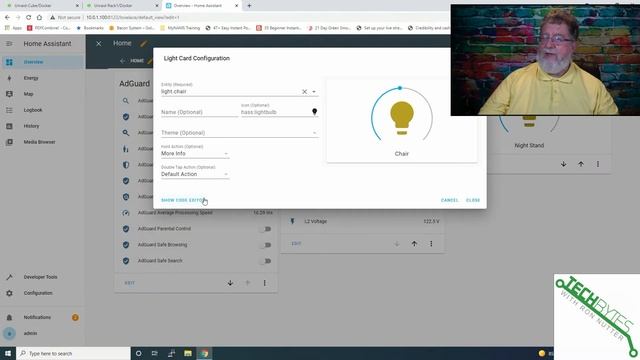
Task: Open the Windows Start menu
Action: tap(8, 353)
